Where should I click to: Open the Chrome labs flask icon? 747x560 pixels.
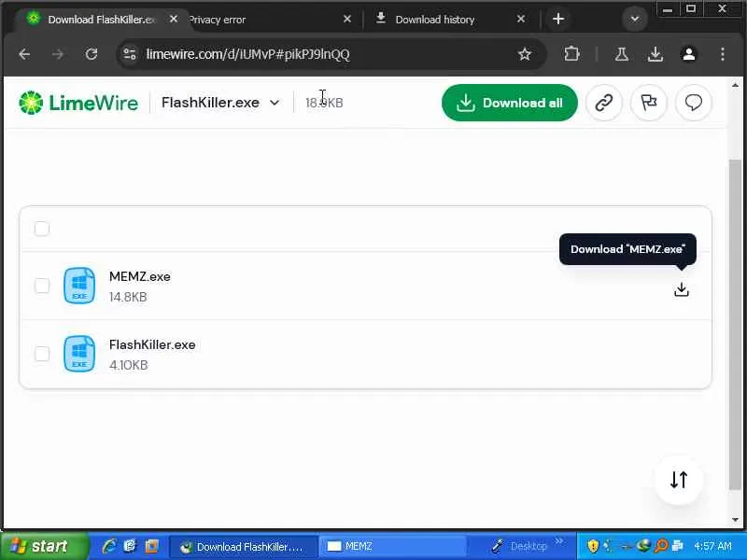point(621,54)
